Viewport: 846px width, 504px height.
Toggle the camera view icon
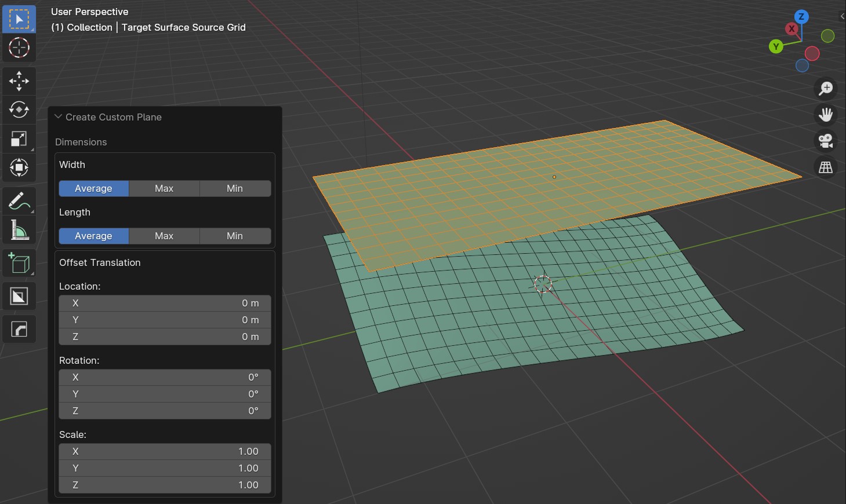click(826, 141)
